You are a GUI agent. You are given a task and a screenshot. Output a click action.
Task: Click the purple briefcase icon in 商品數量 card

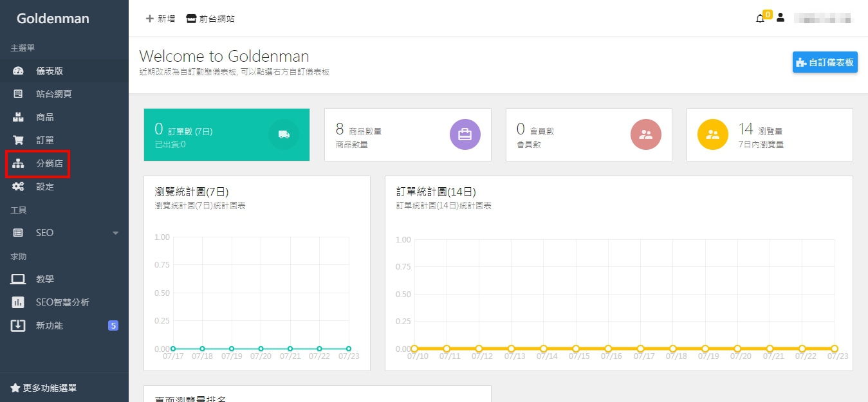pos(465,134)
